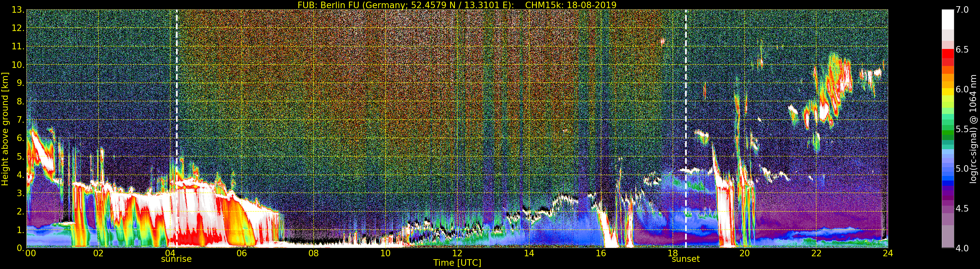Click the height axis tick label "7."
This screenshot has width=980, height=269.
pyautogui.click(x=21, y=120)
